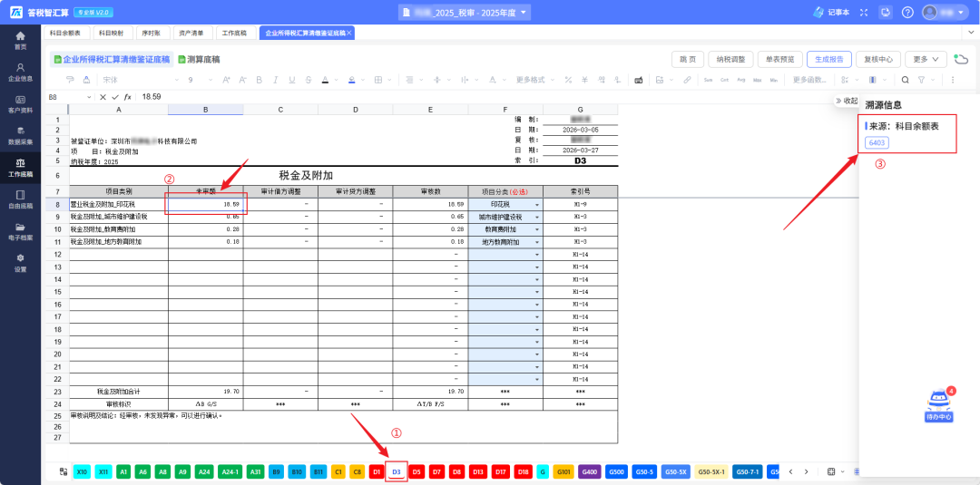Expand the cell name box B8 dropdown
Image resolution: width=980 pixels, height=485 pixels.
(x=88, y=97)
